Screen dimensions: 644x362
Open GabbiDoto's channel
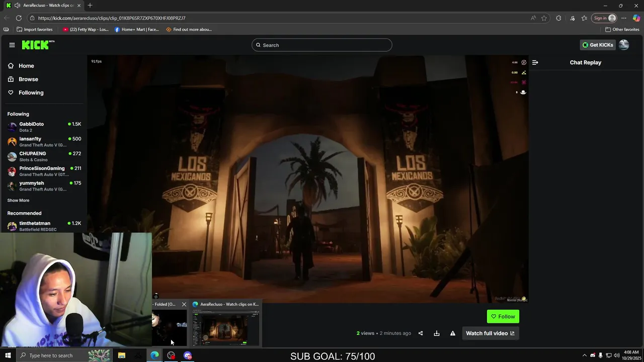(x=44, y=127)
